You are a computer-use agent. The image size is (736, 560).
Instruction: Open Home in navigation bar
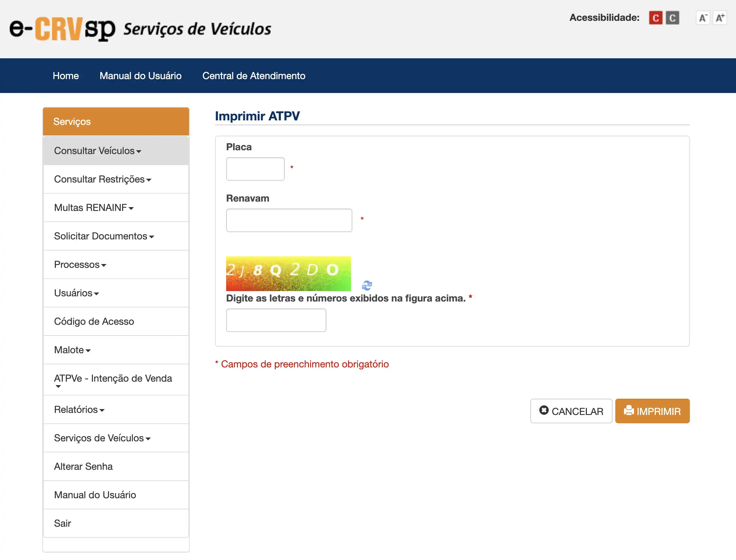pos(66,76)
